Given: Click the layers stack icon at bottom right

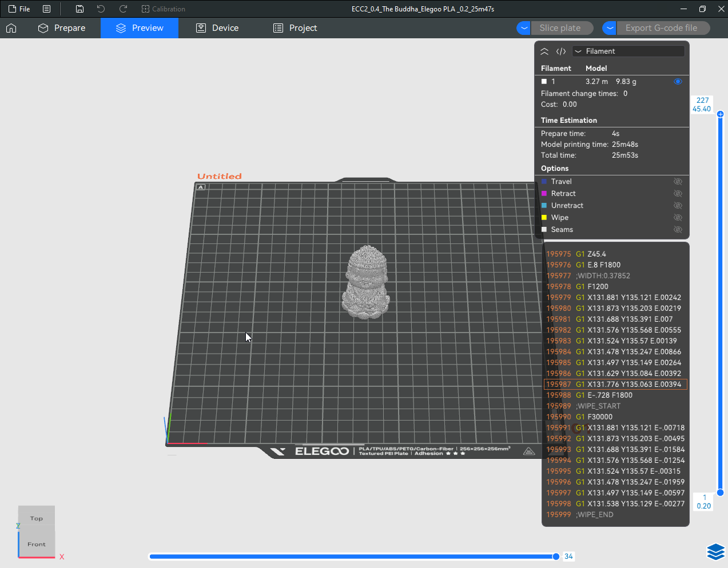Looking at the screenshot, I should (715, 551).
